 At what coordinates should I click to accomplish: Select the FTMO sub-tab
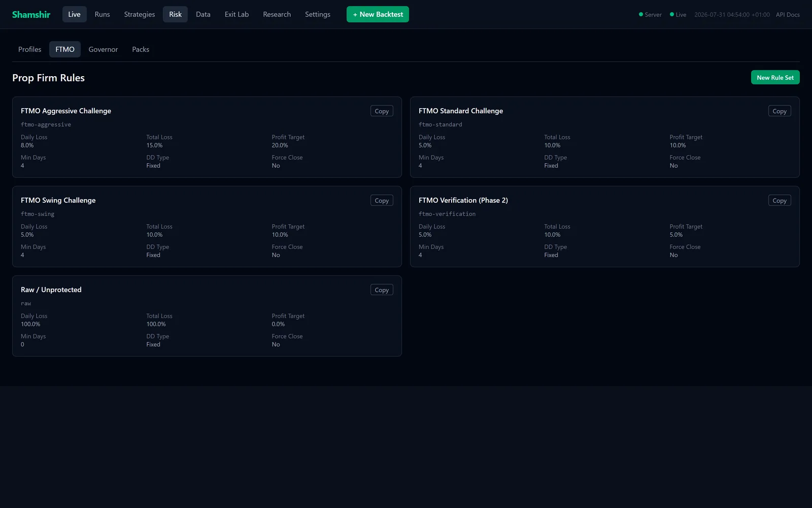tap(65, 49)
